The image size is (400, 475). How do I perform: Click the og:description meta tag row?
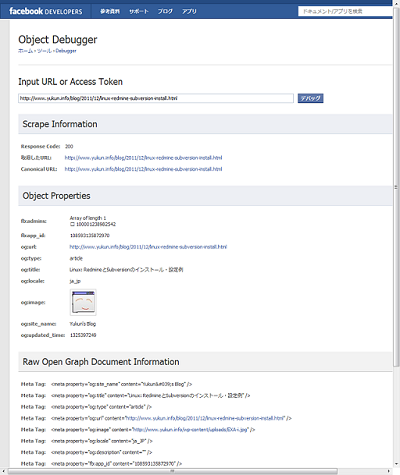click(x=86, y=452)
